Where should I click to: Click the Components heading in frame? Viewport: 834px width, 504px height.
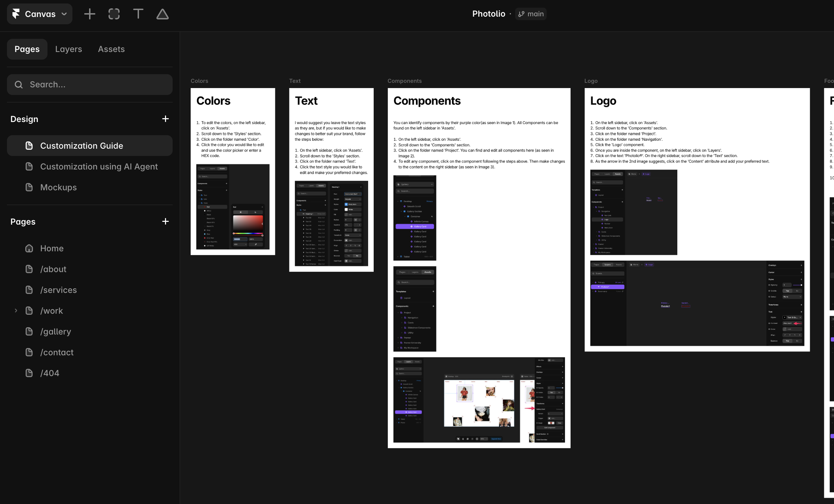tap(427, 101)
